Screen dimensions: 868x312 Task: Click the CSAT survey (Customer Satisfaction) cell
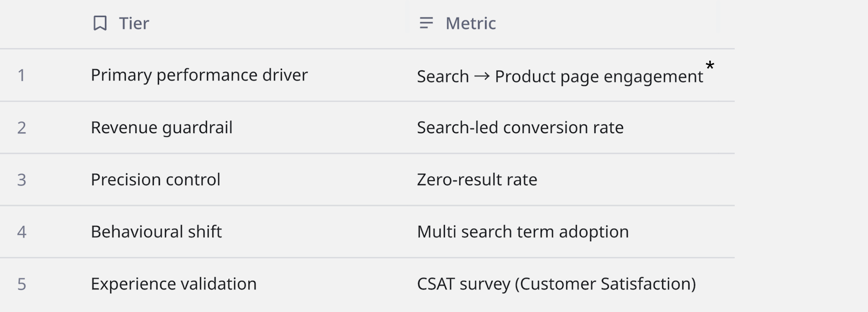coord(571,284)
